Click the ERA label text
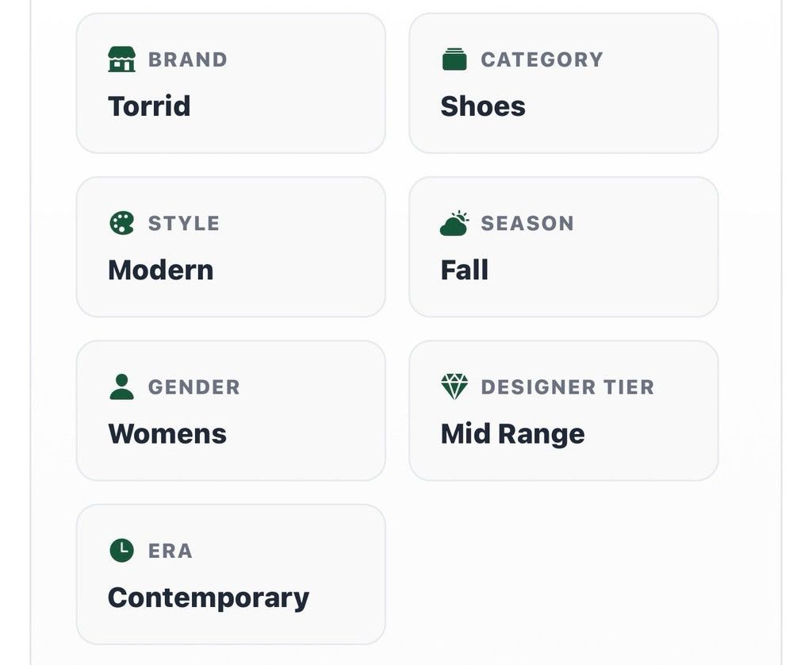 pyautogui.click(x=170, y=551)
